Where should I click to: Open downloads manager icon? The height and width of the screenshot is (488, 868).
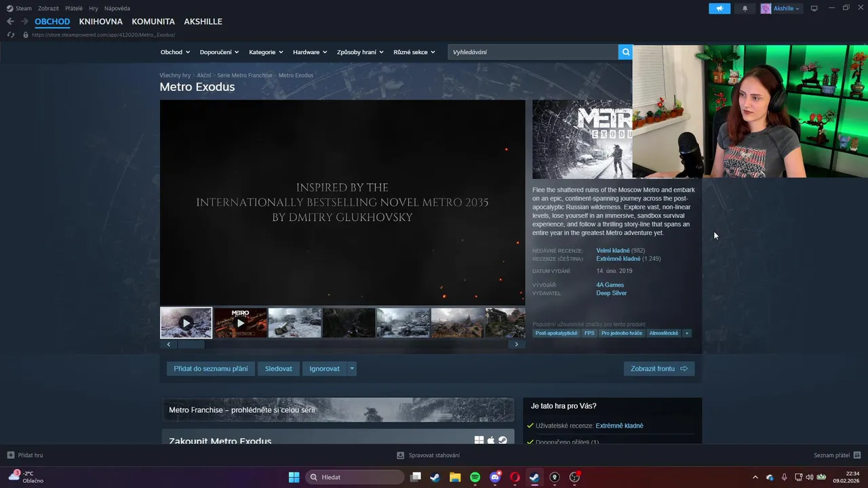401,455
